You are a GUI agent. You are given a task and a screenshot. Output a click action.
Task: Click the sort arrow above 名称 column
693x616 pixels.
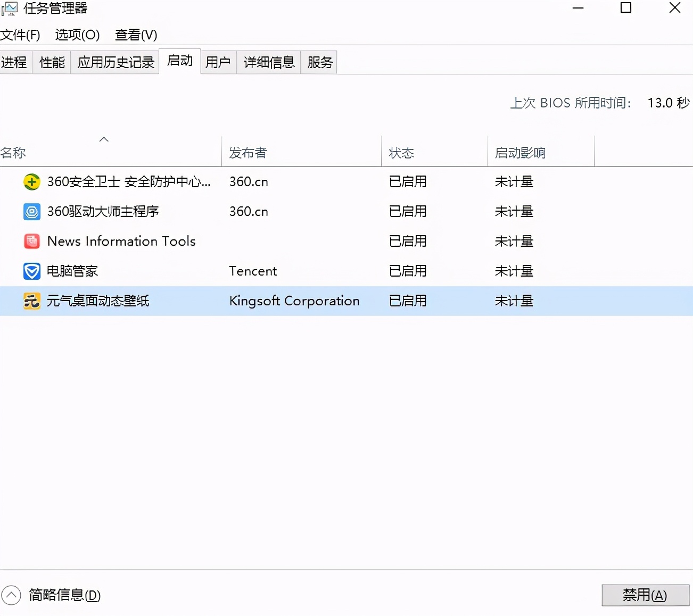coord(104,139)
